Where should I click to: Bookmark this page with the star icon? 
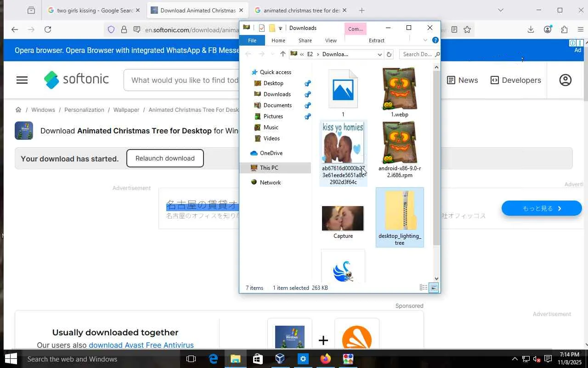467,29
